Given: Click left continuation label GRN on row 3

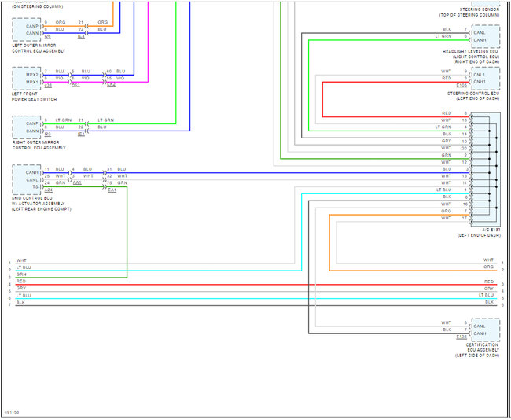Looking at the screenshot, I should point(21,274).
